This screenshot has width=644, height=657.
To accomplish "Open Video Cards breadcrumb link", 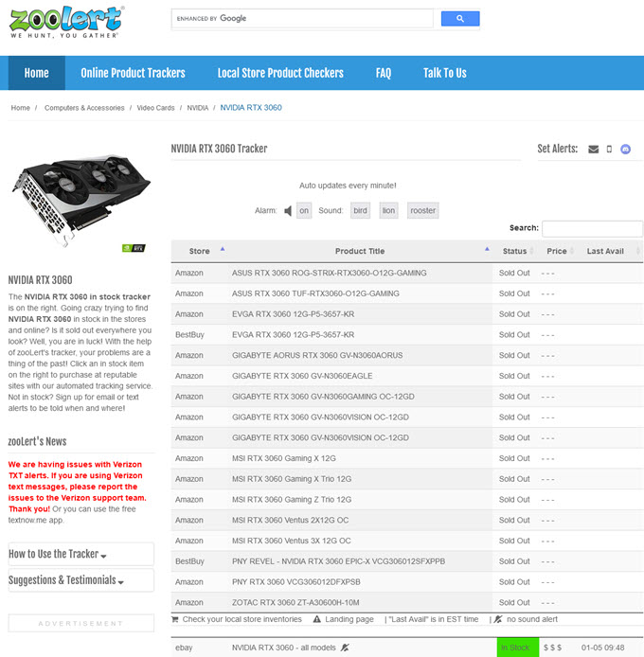I will pyautogui.click(x=155, y=108).
